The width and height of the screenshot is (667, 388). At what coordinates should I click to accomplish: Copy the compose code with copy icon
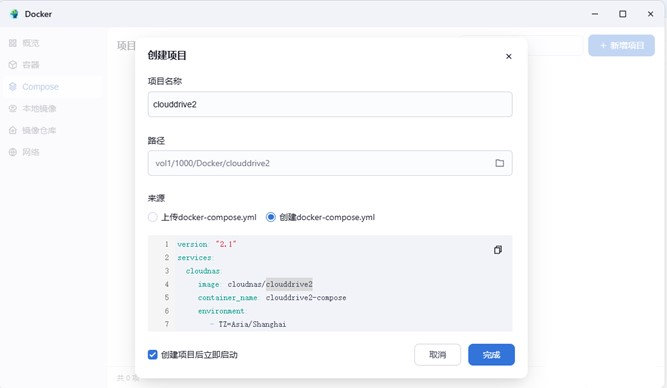tap(498, 250)
